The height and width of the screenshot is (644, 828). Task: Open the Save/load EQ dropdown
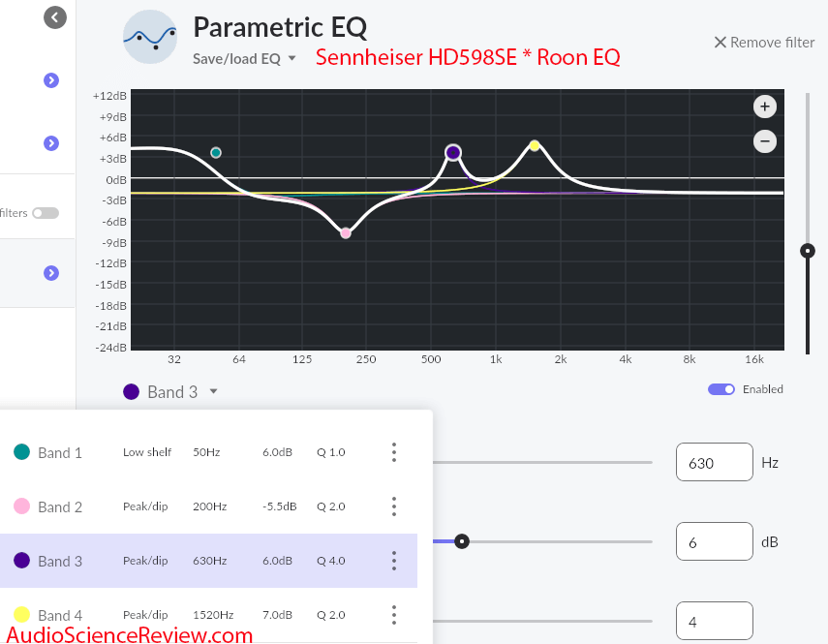[x=244, y=59]
